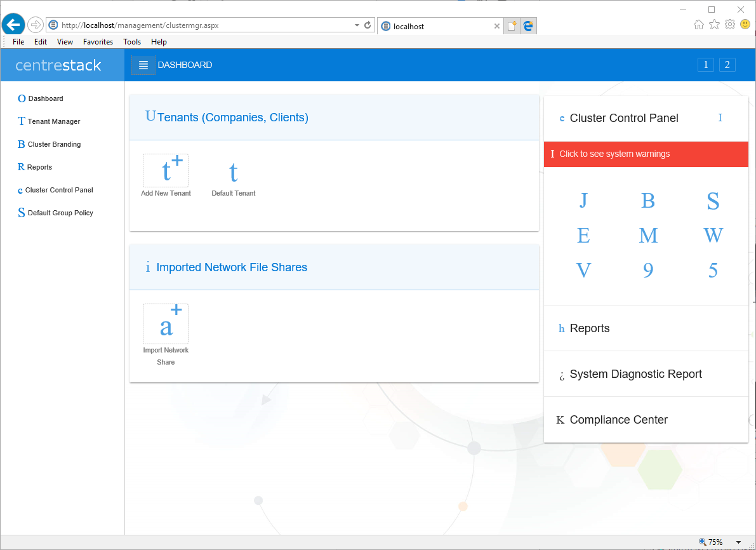
Task: Click the M icon in Cluster Control Panel
Action: pyautogui.click(x=648, y=236)
